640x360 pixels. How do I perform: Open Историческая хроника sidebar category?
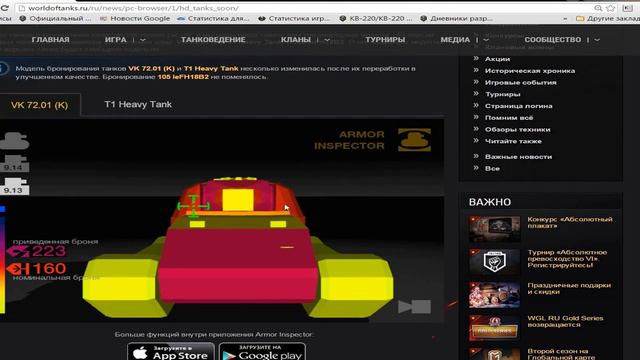click(x=530, y=71)
